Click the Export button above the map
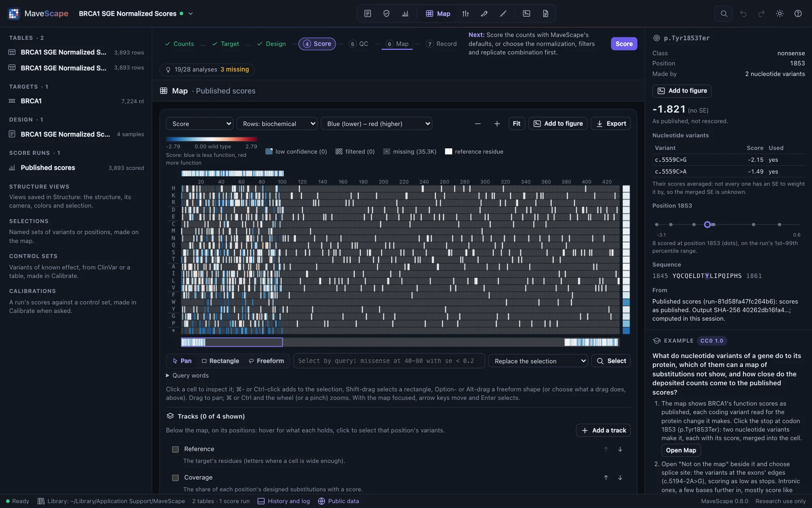This screenshot has height=508, width=812. (611, 124)
